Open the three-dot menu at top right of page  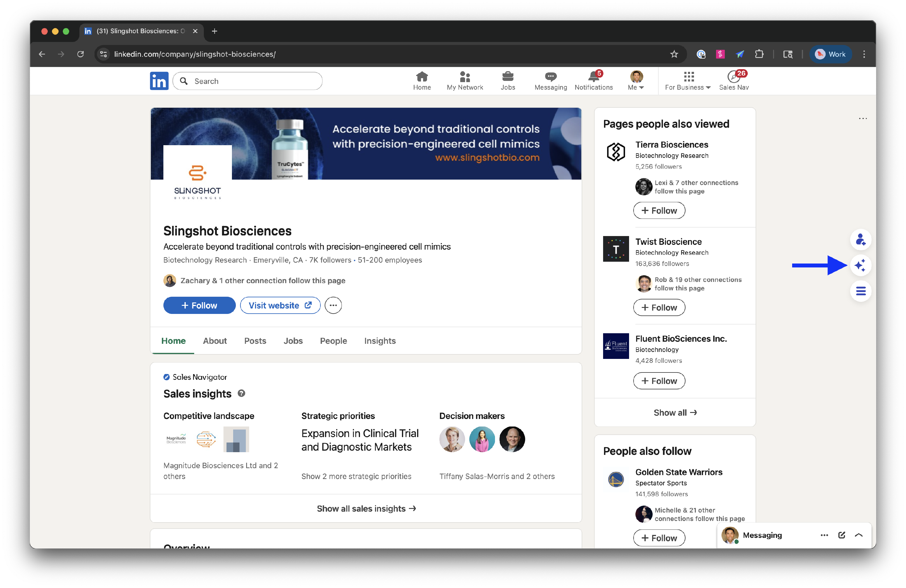click(x=863, y=118)
